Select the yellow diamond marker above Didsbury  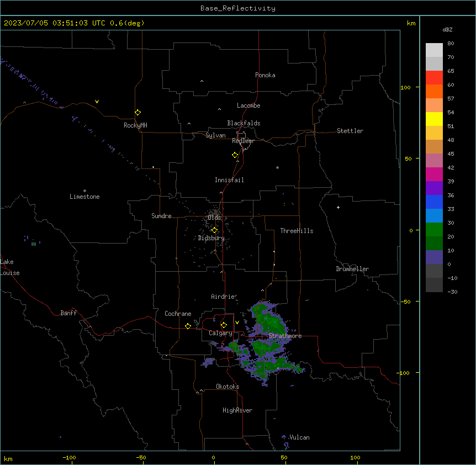(x=214, y=230)
